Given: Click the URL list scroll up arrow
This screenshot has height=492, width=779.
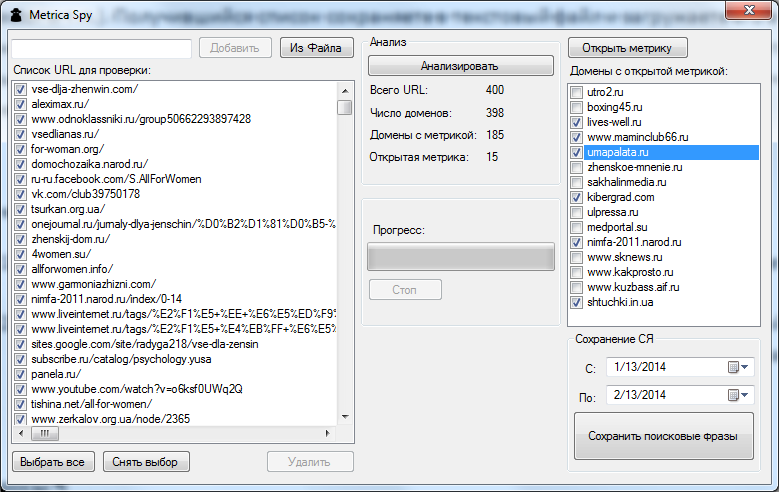Looking at the screenshot, I should (344, 89).
